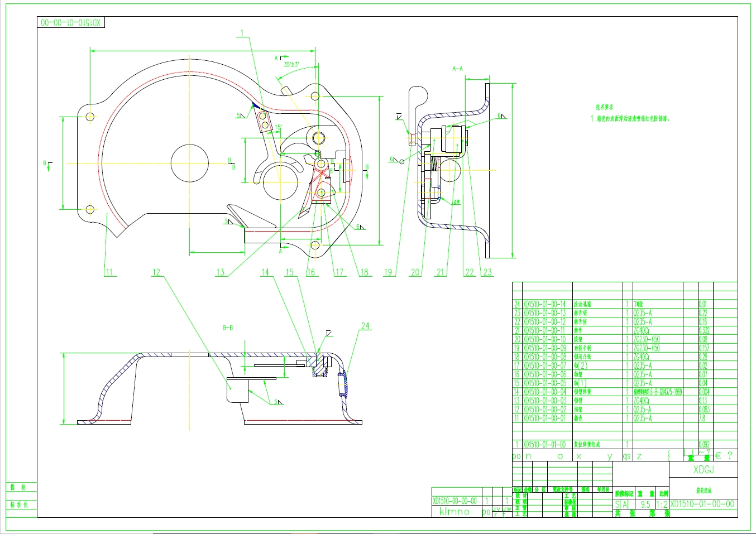Click part number XD1510-01-00-12 in parts list
Image resolution: width=756 pixels, height=534 pixels.
(x=544, y=322)
